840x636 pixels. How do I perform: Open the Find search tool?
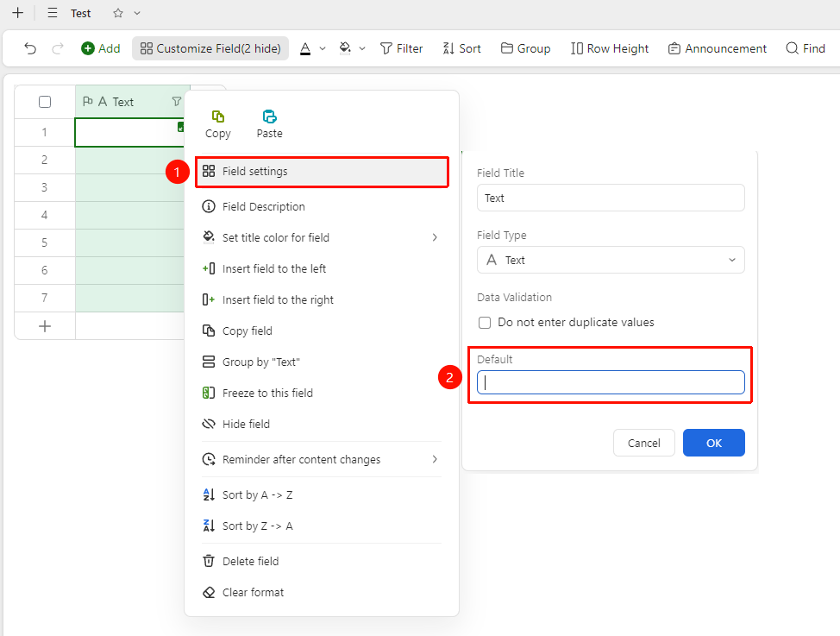(x=806, y=49)
